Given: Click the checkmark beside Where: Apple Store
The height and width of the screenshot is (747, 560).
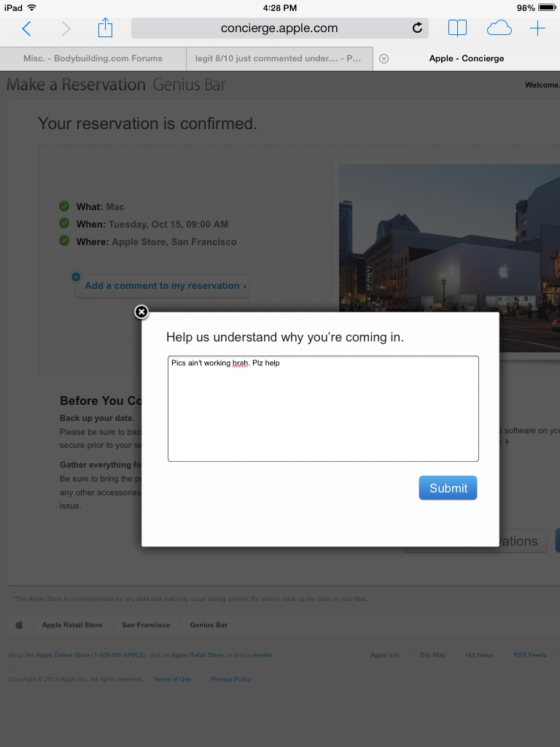Looking at the screenshot, I should 64,241.
